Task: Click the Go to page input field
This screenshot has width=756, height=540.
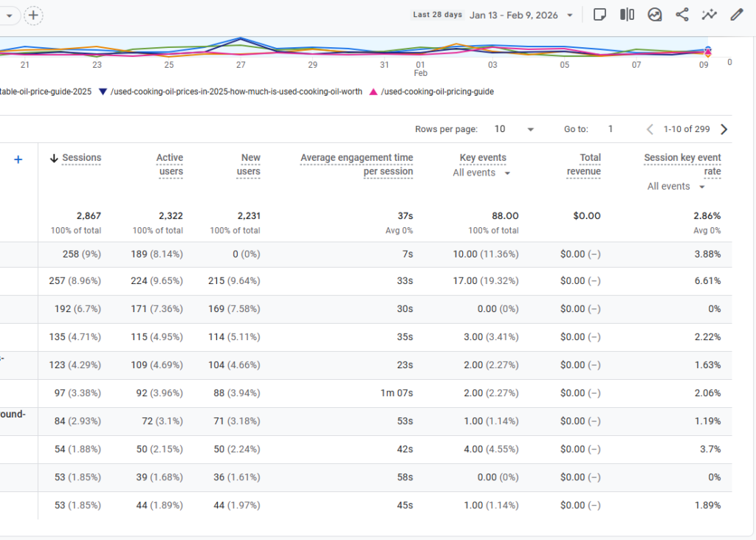Action: (x=611, y=129)
